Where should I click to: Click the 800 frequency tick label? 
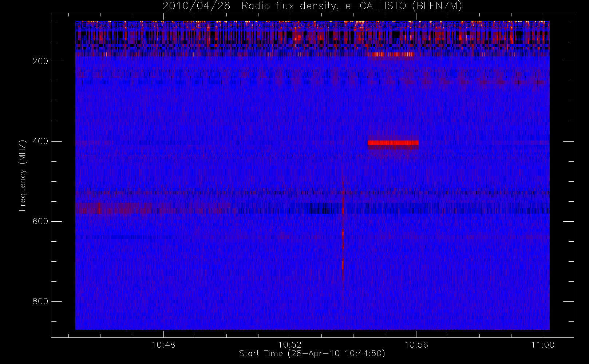[40, 301]
